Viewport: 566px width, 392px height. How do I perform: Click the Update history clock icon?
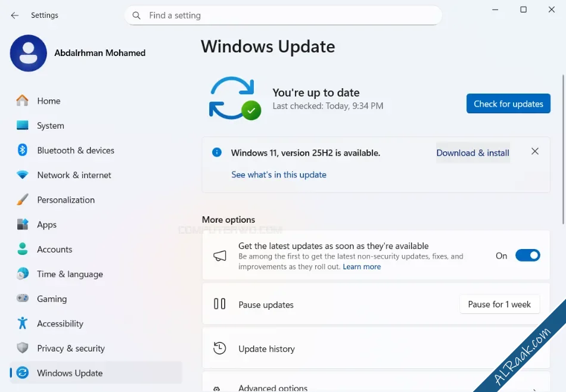pyautogui.click(x=219, y=349)
